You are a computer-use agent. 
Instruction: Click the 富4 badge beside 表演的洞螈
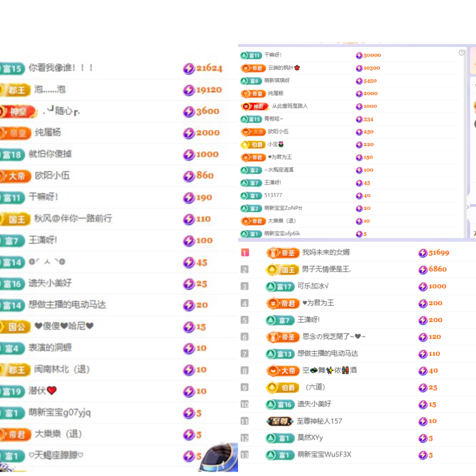coord(12,349)
